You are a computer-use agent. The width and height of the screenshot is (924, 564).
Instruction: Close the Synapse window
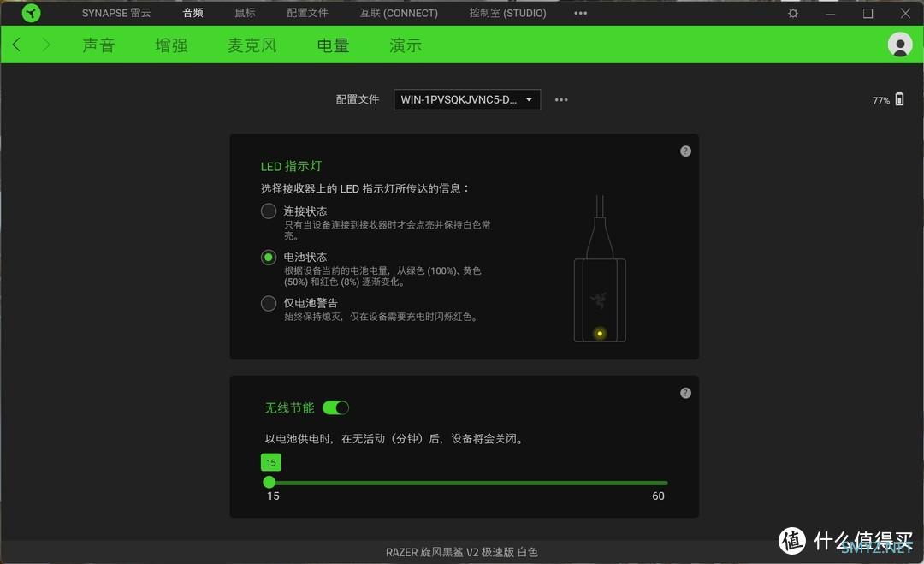pos(906,13)
